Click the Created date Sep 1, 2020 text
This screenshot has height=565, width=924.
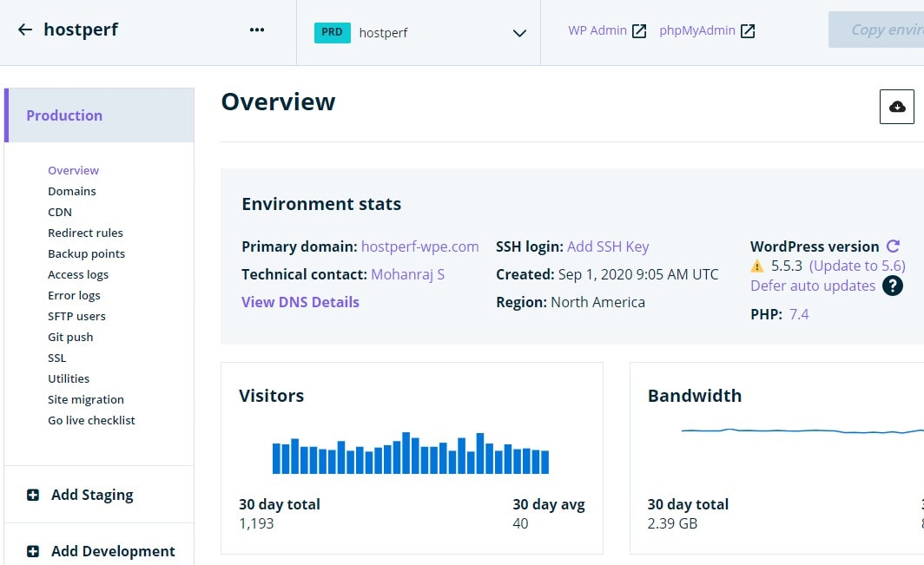point(638,274)
